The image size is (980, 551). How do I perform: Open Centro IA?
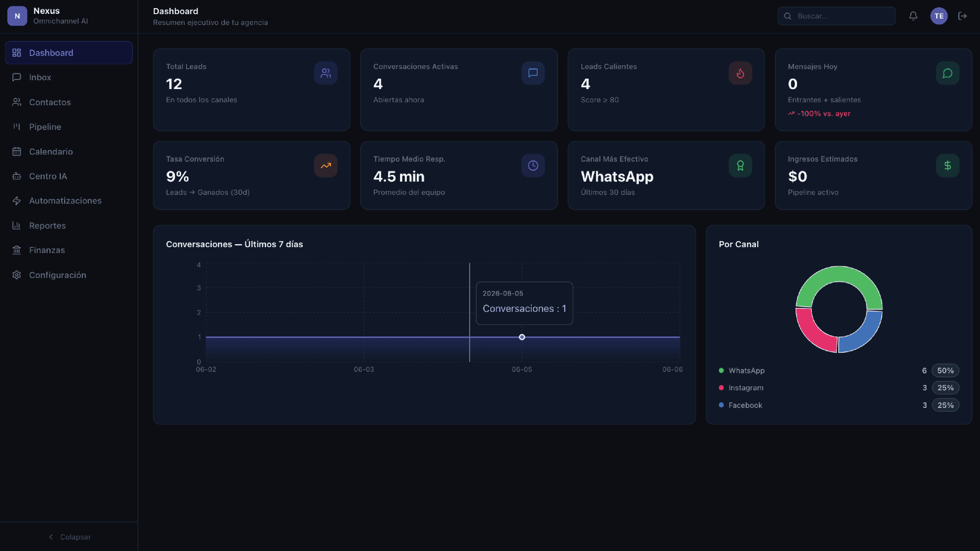pos(69,176)
